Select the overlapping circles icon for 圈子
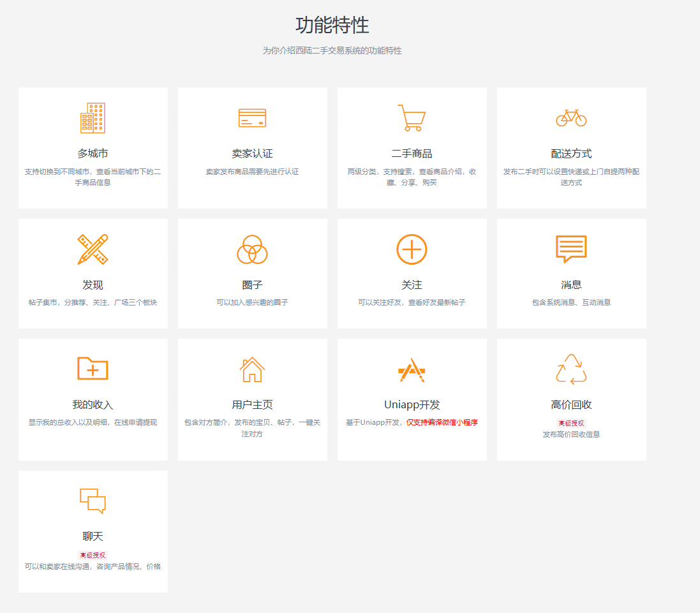700x613 pixels. click(252, 249)
